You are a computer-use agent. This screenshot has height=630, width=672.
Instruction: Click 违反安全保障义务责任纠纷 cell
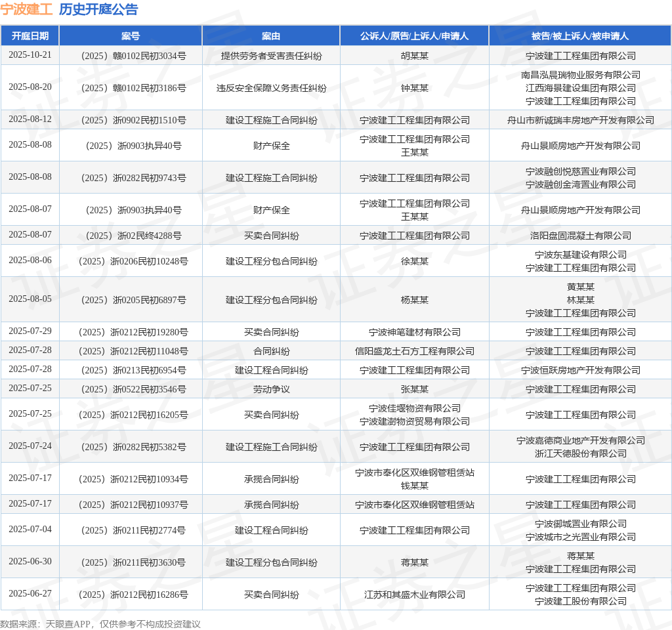coord(271,88)
